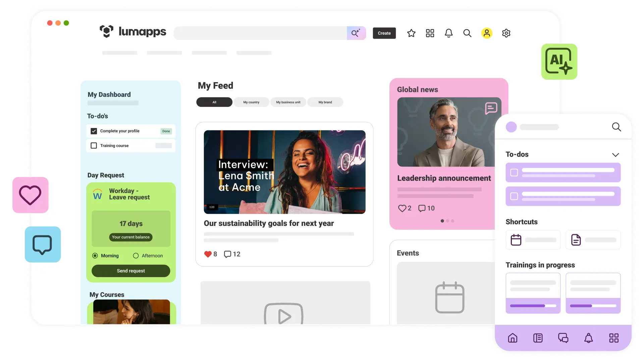The image size is (644, 362).
Task: Click Your current balance pill
Action: (x=131, y=237)
